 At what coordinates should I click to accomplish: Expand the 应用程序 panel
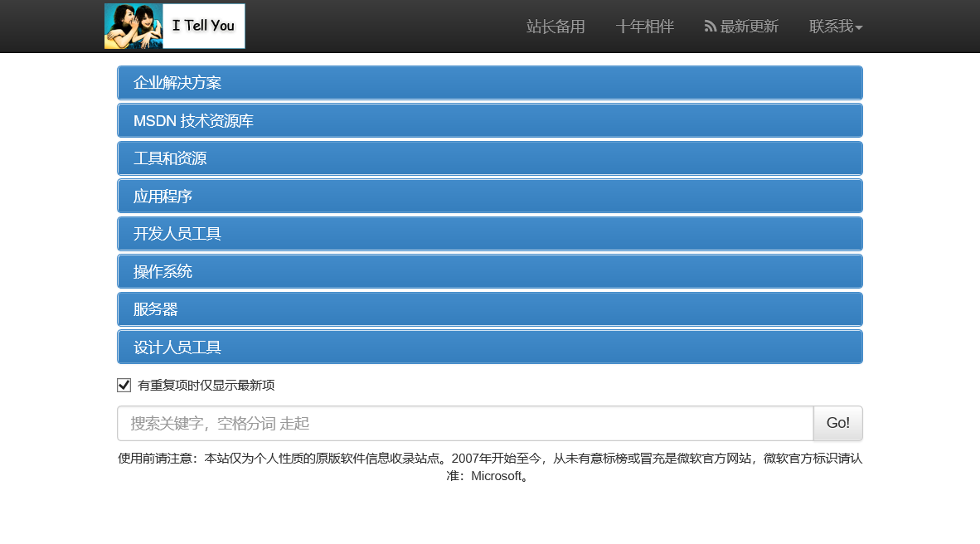coord(490,197)
